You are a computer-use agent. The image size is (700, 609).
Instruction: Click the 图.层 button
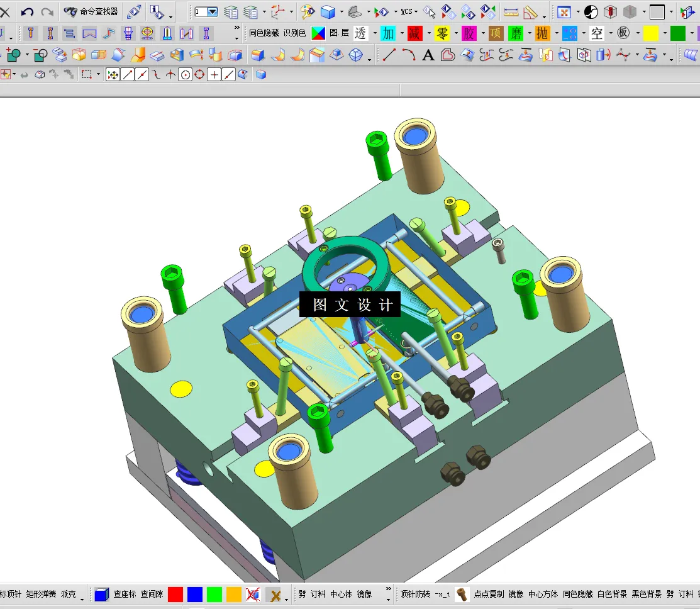click(339, 33)
